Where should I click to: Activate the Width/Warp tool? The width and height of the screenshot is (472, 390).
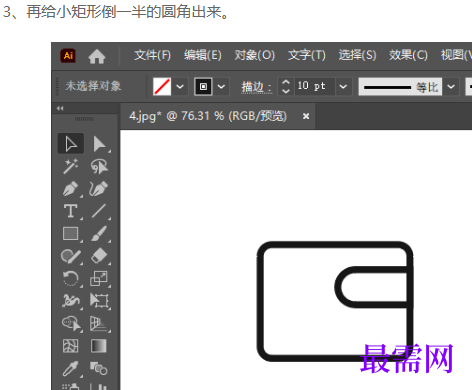71,301
